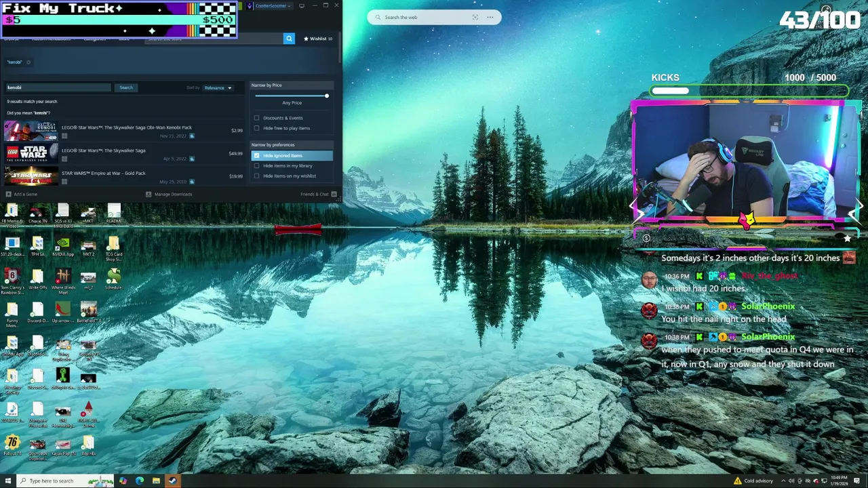Open the Schedule I desktop shortcut

click(x=113, y=279)
